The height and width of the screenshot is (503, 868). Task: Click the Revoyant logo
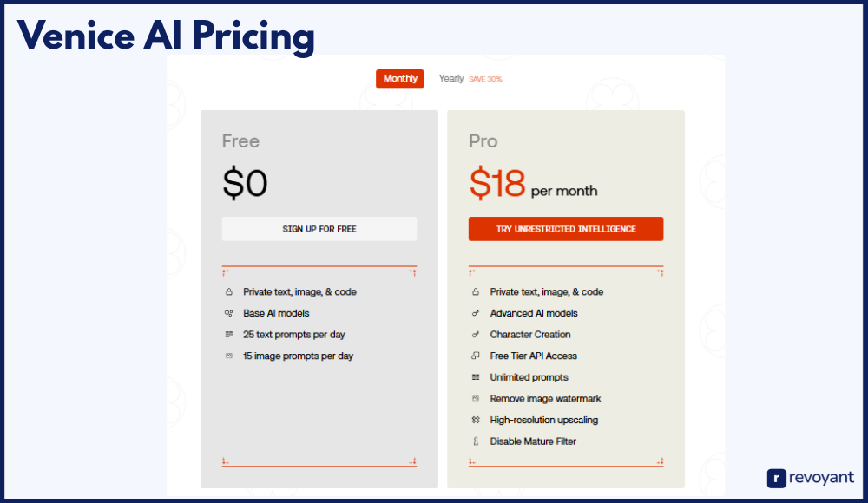tap(810, 478)
